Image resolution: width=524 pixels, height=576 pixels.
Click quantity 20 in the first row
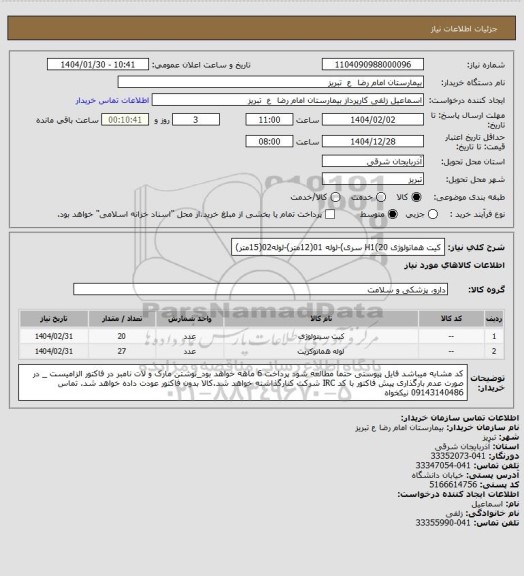pos(122,336)
